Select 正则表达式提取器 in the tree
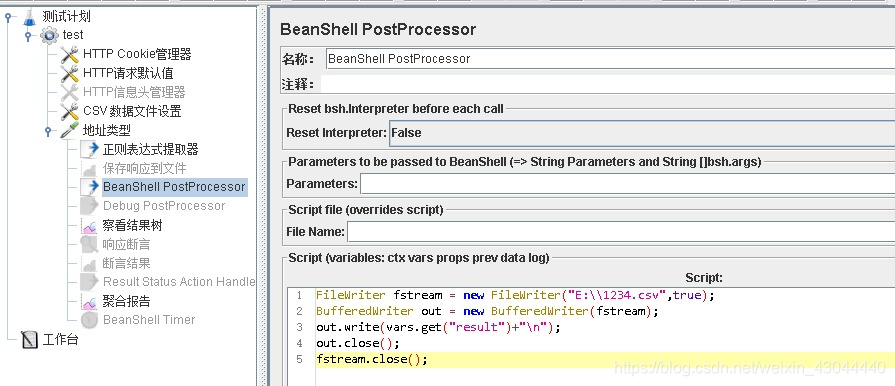The height and width of the screenshot is (386, 895). tap(151, 150)
